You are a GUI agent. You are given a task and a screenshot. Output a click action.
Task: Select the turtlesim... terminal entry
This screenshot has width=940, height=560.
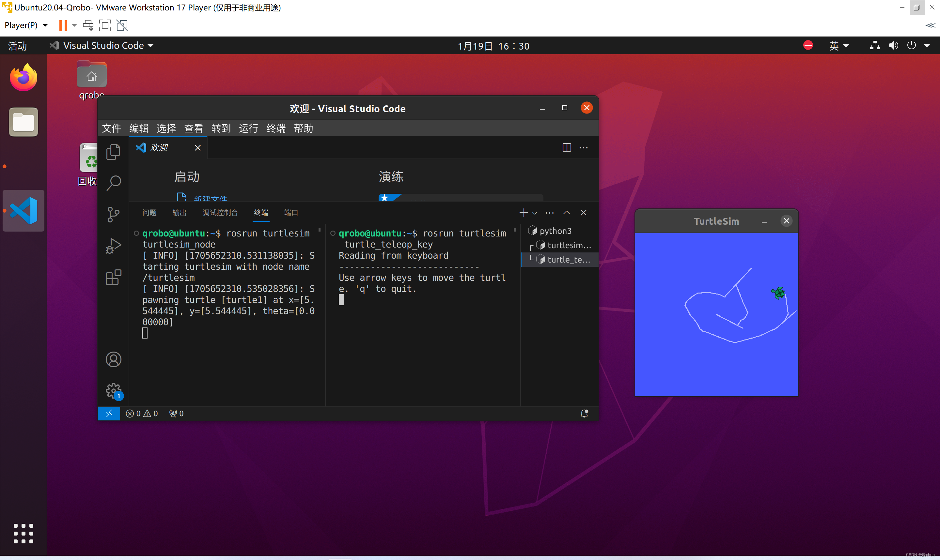(560, 245)
